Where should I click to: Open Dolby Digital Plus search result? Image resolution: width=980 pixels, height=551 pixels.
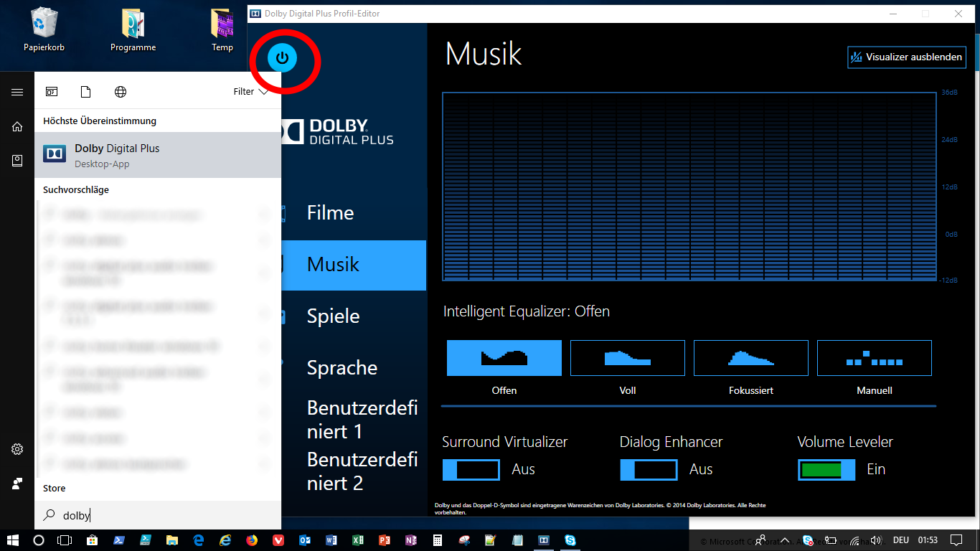(158, 155)
